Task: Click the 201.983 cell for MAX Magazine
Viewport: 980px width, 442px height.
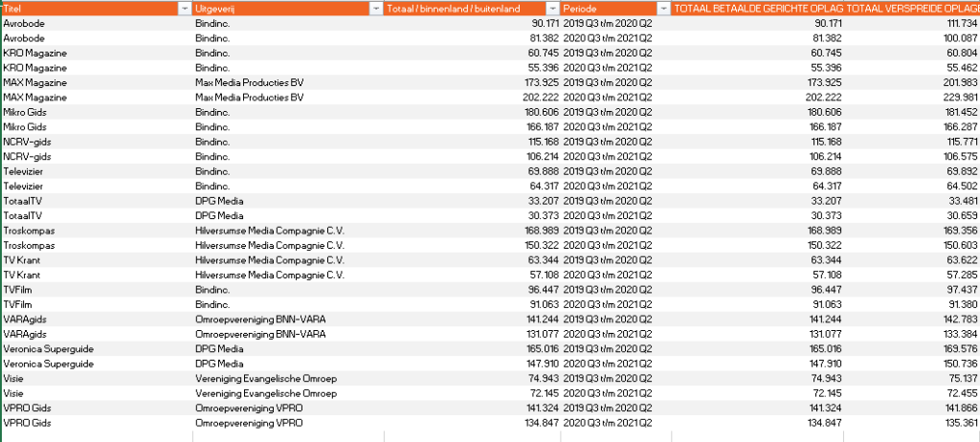Action: 912,83
